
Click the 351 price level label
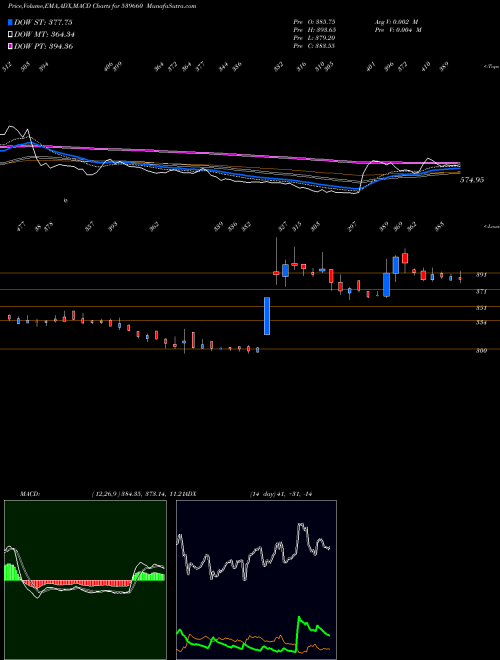pyautogui.click(x=481, y=308)
